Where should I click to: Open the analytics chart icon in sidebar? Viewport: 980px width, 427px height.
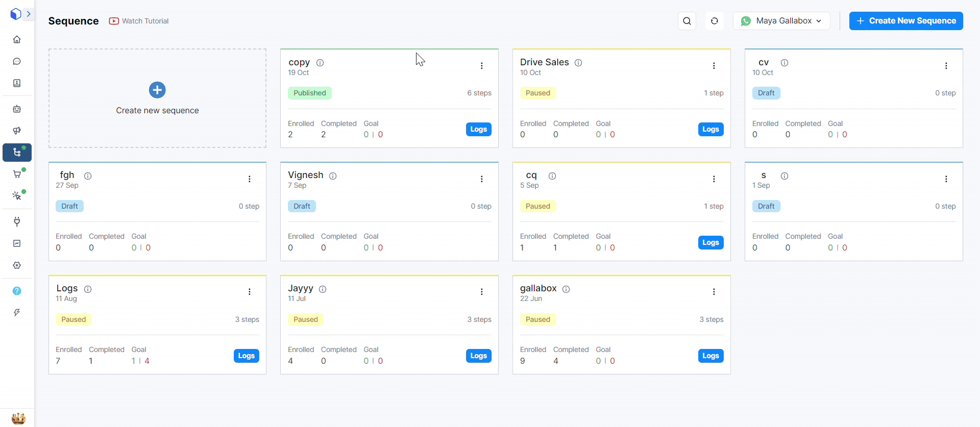[17, 243]
